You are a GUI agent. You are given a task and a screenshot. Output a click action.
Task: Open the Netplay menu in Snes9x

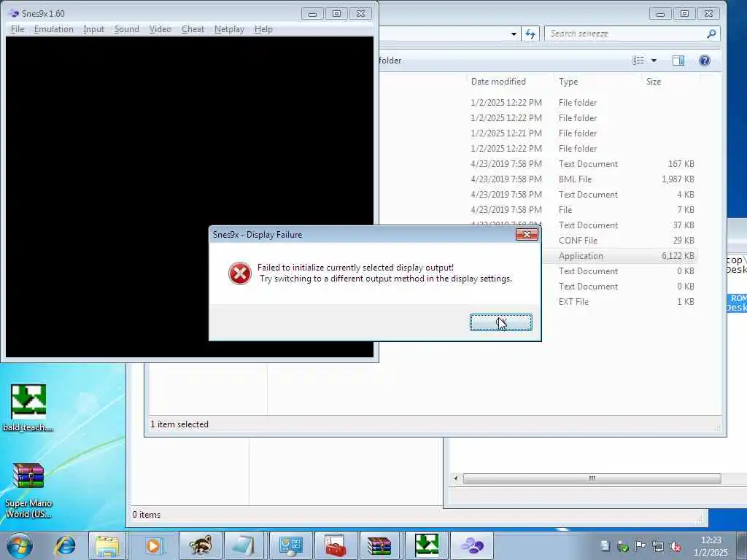coord(229,29)
